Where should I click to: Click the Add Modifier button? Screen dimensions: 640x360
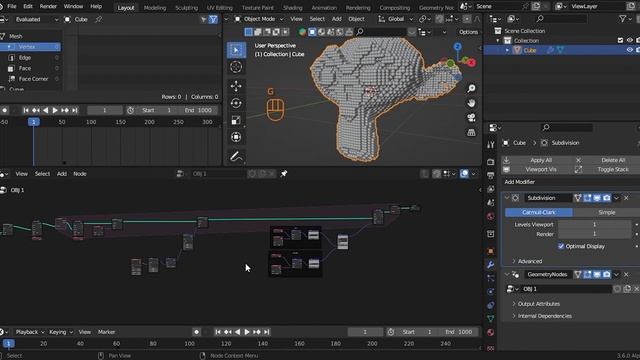[x=519, y=182]
